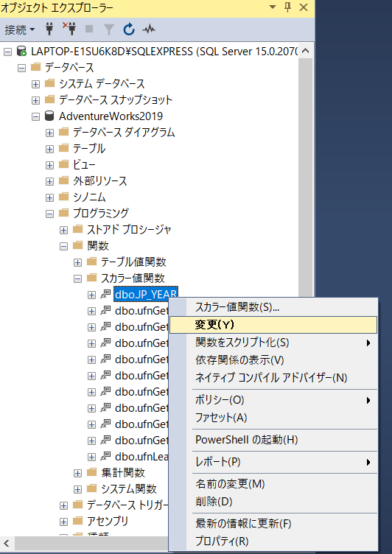The width and height of the screenshot is (392, 554).
Task: Choose ファセット(A) menu entry
Action: [x=273, y=418]
